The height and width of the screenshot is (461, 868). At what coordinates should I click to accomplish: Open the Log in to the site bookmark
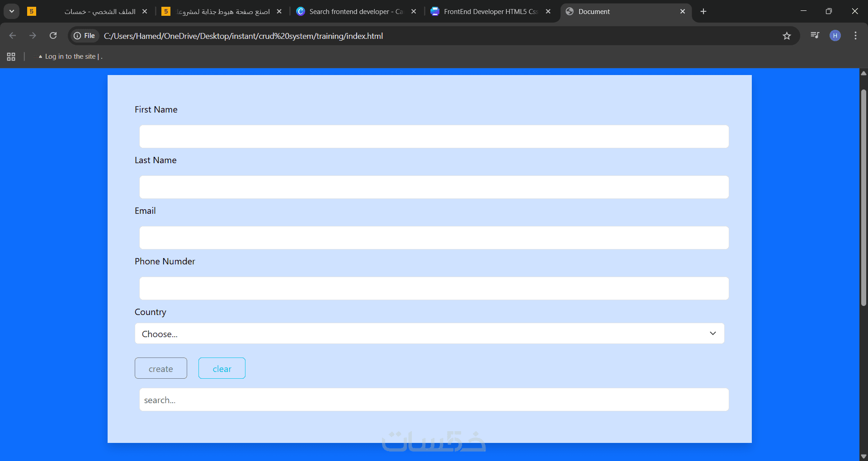(x=71, y=56)
